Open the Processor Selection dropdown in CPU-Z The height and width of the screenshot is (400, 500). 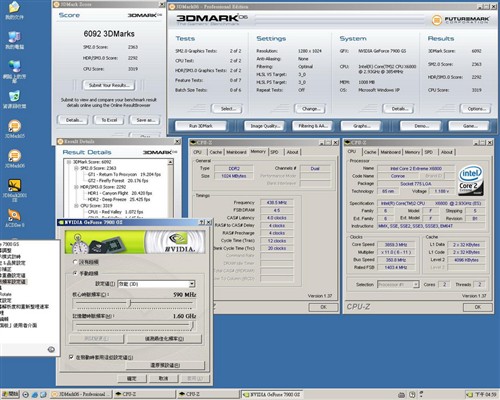416,284
